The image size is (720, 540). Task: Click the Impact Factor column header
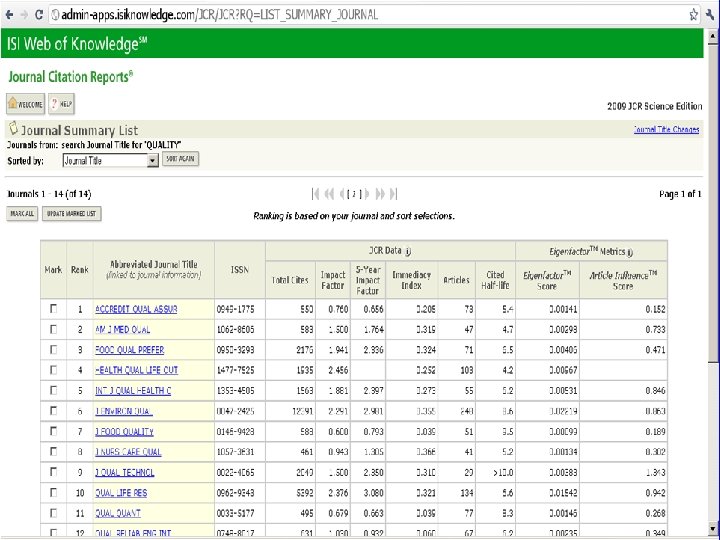[332, 280]
